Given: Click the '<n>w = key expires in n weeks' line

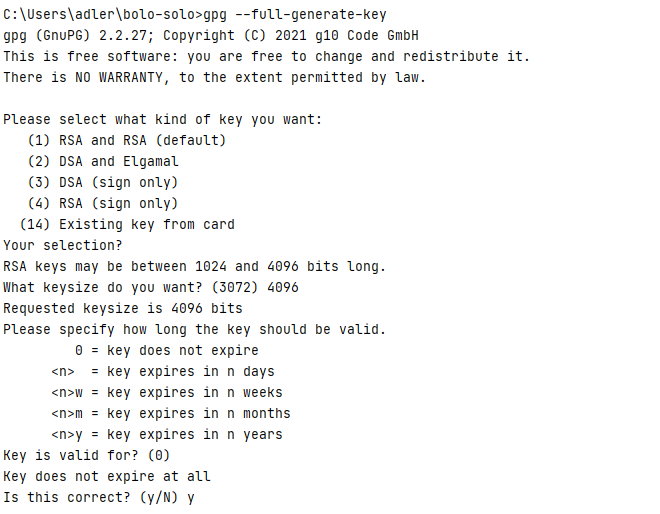Looking at the screenshot, I should pyautogui.click(x=167, y=393).
